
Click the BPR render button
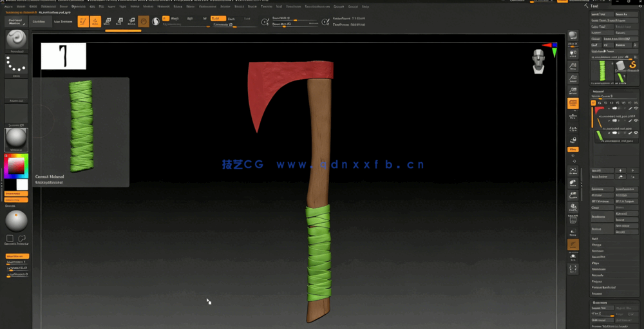[x=573, y=36]
